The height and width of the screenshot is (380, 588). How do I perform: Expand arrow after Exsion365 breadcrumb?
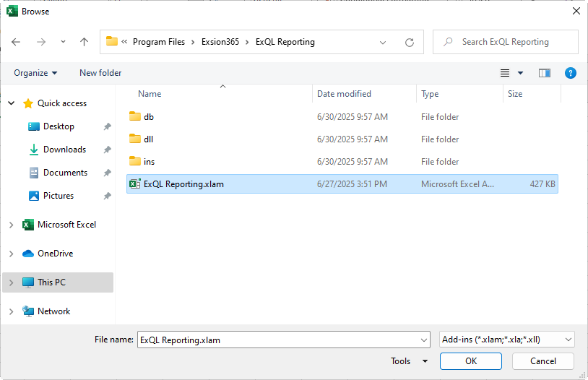click(x=247, y=43)
